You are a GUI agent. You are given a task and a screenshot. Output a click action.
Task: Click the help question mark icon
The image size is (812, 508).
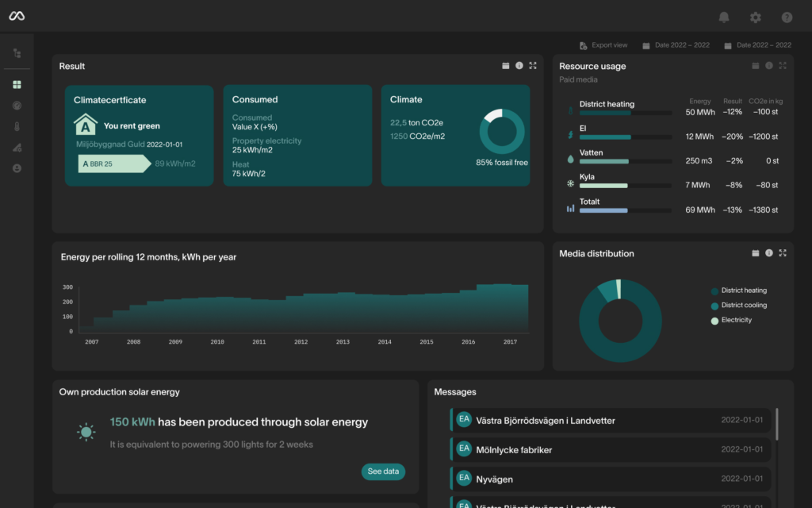pos(787,17)
